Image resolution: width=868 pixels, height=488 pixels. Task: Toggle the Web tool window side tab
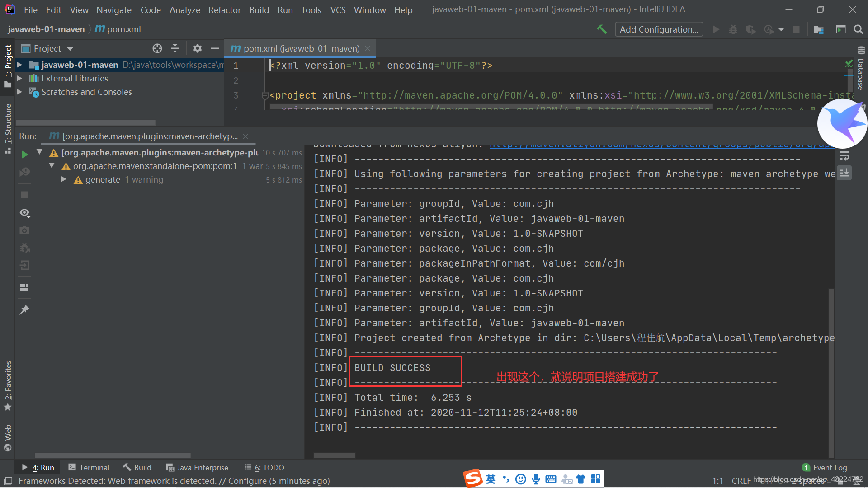8,438
